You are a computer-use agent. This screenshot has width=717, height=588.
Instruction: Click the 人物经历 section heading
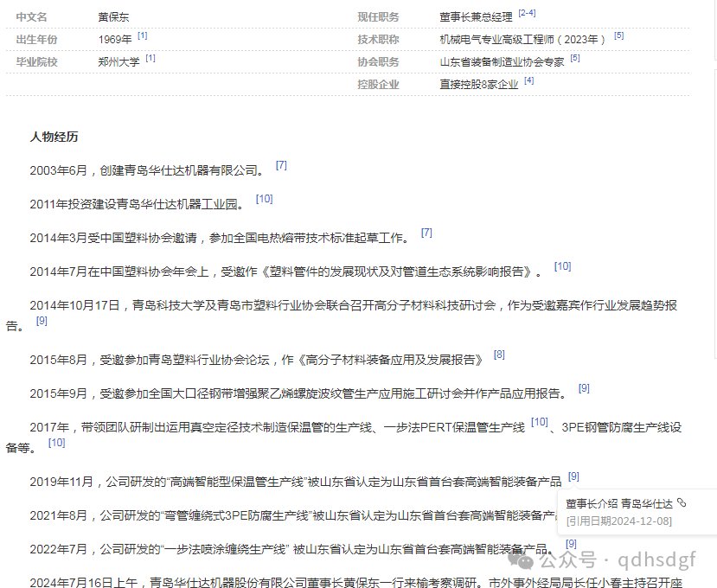54,137
